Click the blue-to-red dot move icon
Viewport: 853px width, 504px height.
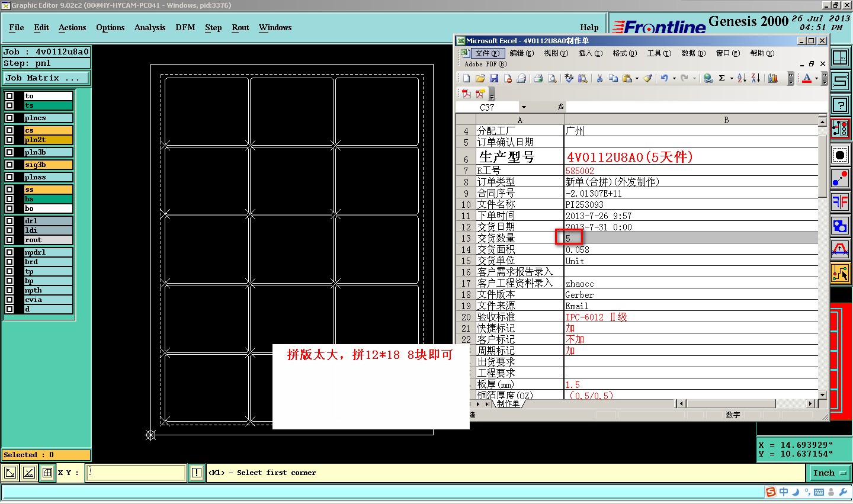coord(840,178)
